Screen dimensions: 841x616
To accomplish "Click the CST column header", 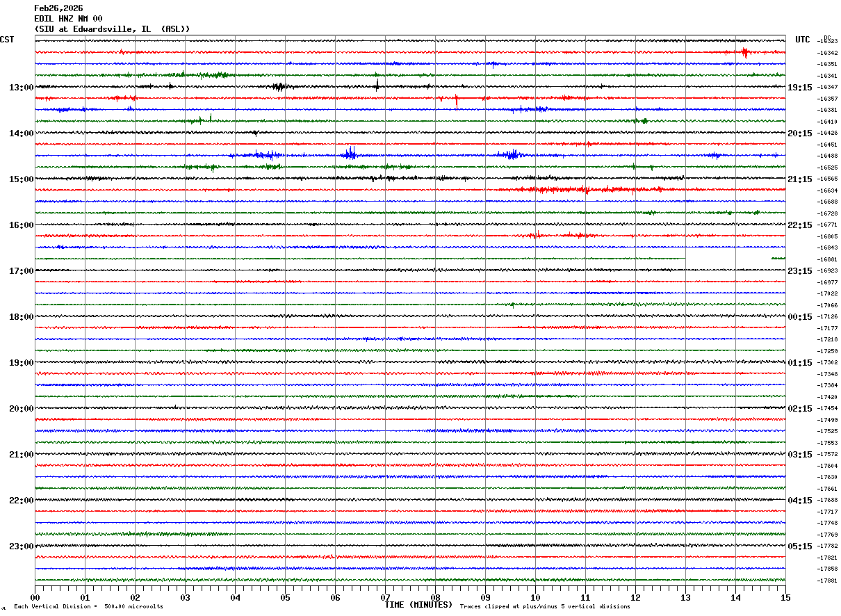I will click(7, 40).
